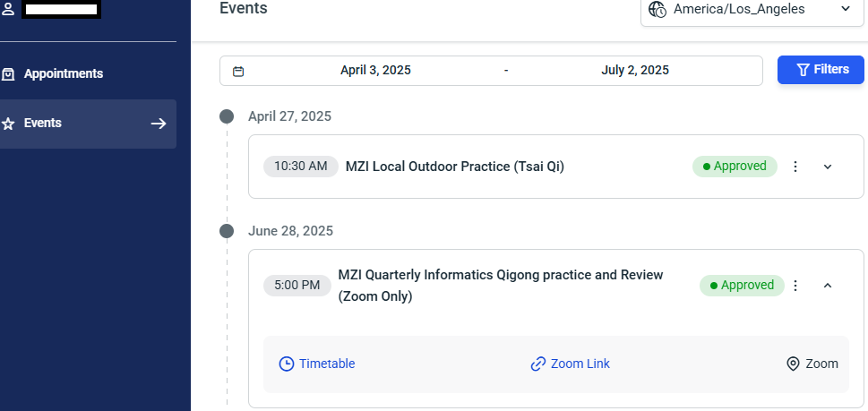Image resolution: width=868 pixels, height=411 pixels.
Task: Click the July 2, 2025 end date field
Action: [635, 70]
